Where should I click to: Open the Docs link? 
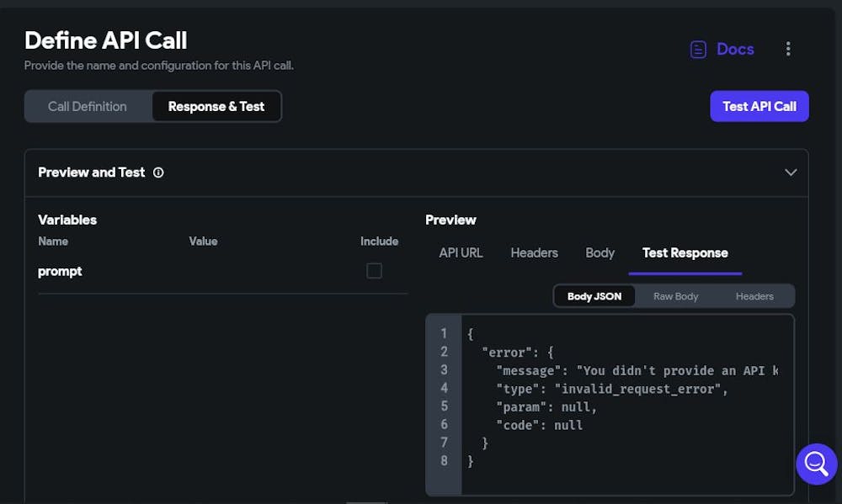pyautogui.click(x=735, y=49)
